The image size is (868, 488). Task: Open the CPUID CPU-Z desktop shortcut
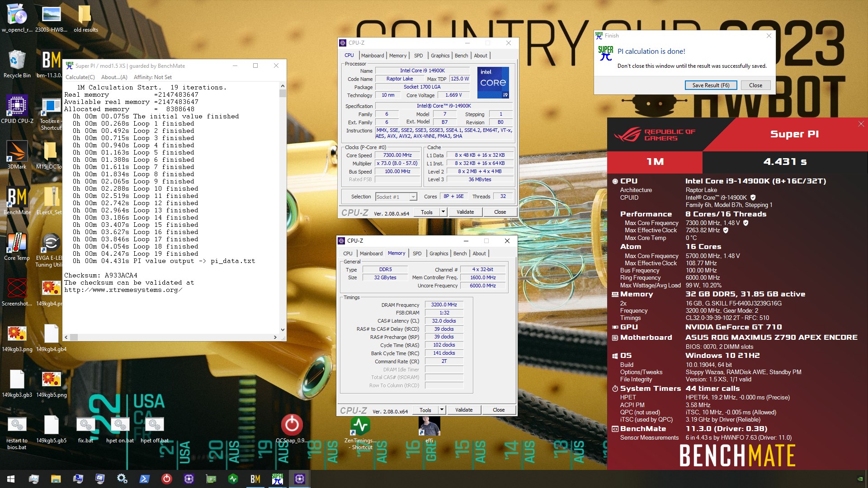click(x=17, y=109)
